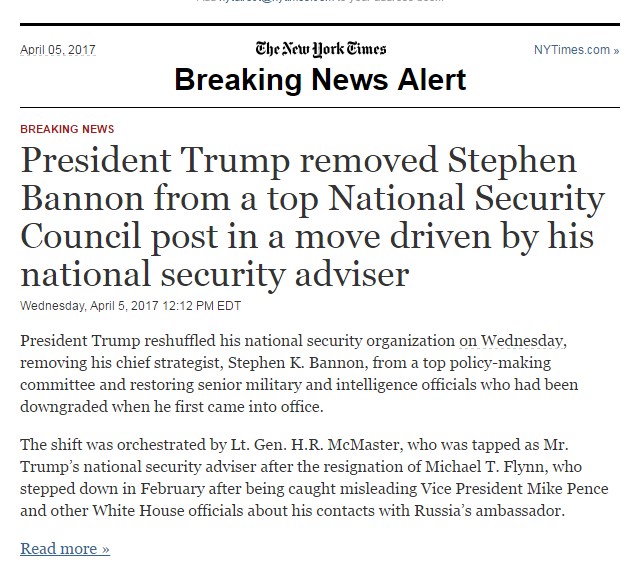Click 'Vice President Mike Pence' in the text
This screenshot has height=570, width=631.
[x=514, y=489]
